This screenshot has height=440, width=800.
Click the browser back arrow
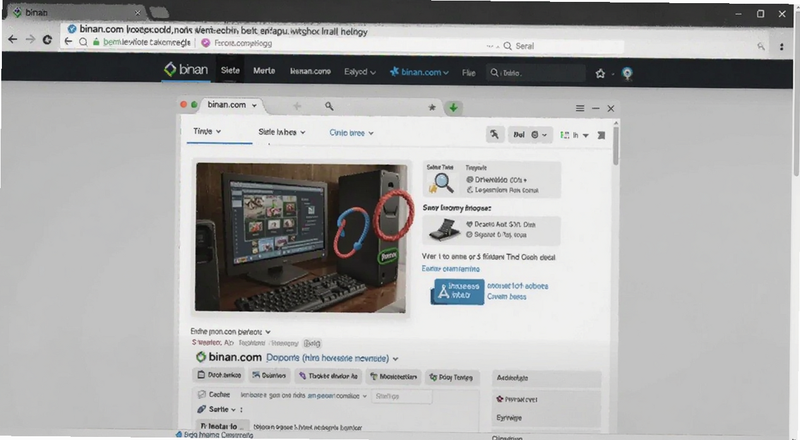(x=12, y=39)
